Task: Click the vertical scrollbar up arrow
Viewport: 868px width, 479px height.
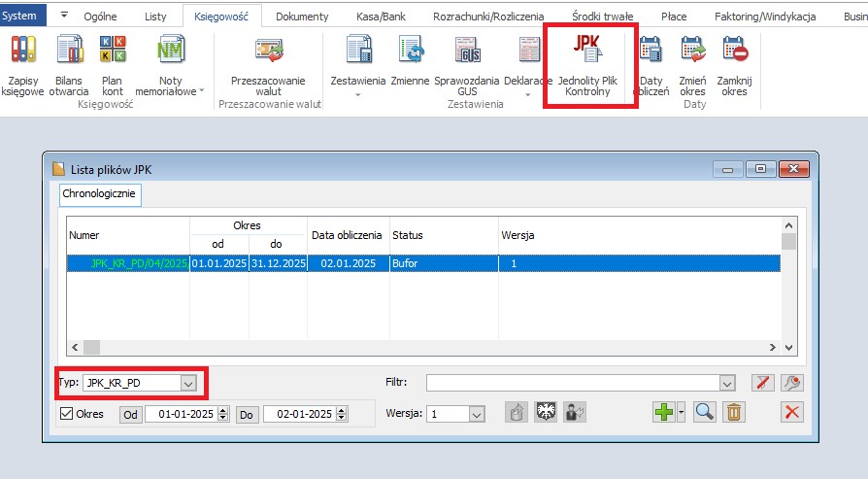Action: (x=788, y=225)
